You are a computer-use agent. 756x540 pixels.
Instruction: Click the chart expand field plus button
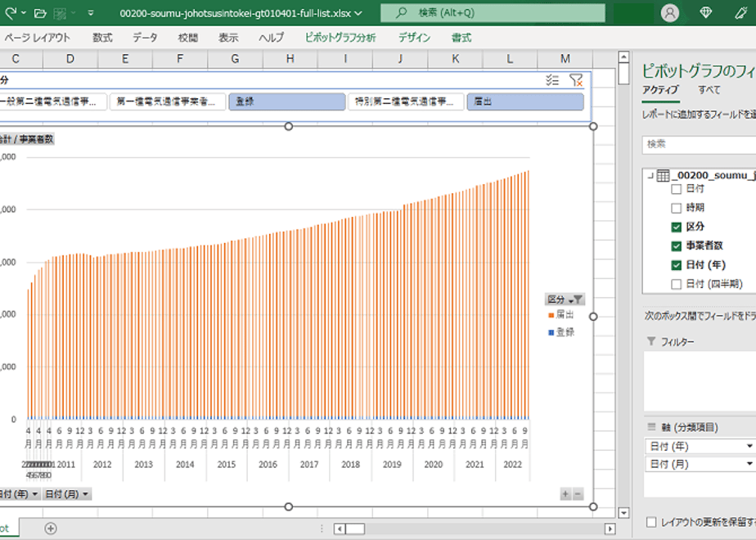pos(565,494)
